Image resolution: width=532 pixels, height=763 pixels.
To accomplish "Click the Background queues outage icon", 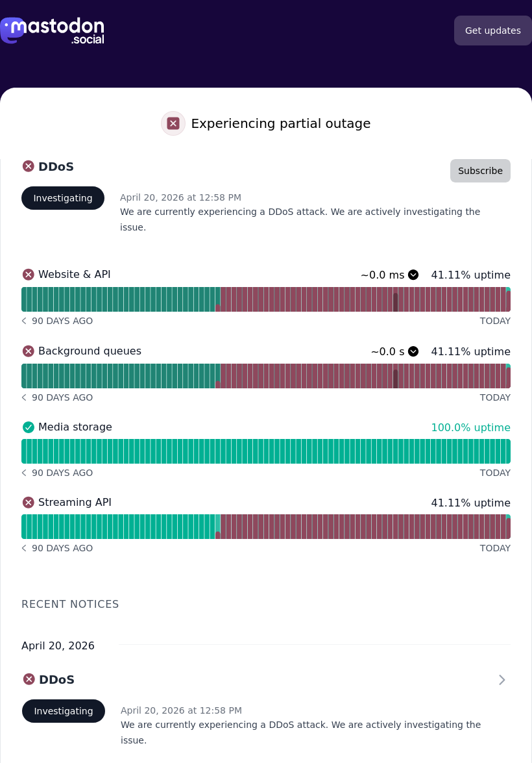I will pos(29,351).
